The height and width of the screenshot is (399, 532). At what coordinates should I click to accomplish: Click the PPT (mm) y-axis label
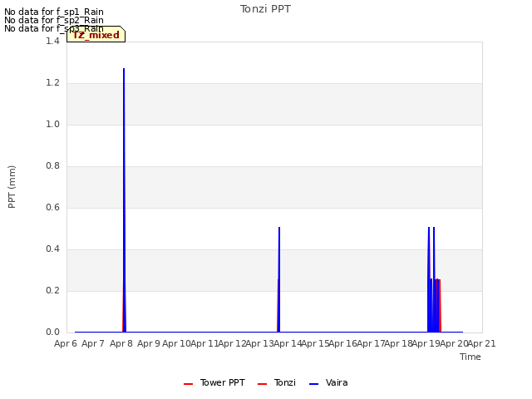(12, 186)
